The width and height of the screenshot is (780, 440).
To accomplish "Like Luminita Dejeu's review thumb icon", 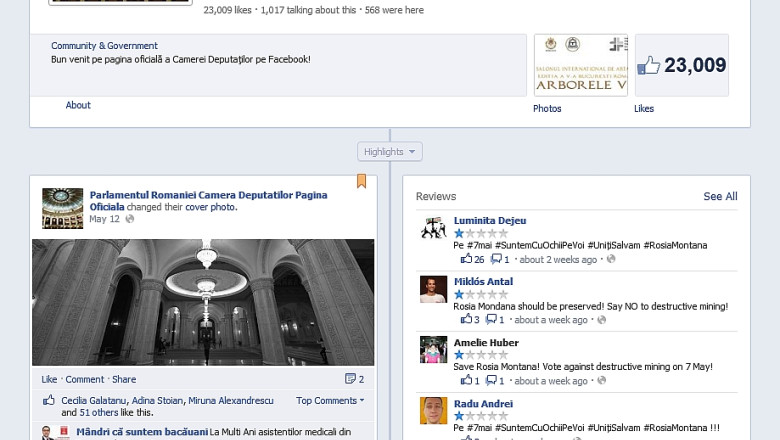I will coord(466,259).
